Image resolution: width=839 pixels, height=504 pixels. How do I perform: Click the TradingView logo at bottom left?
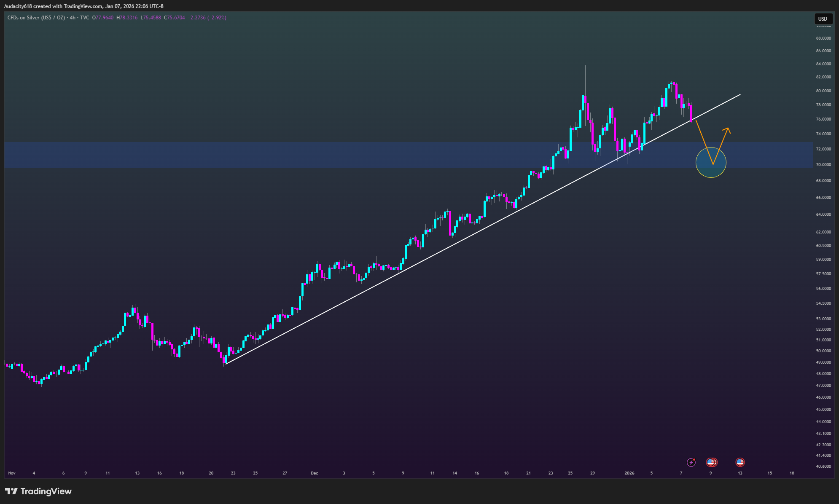click(x=38, y=491)
